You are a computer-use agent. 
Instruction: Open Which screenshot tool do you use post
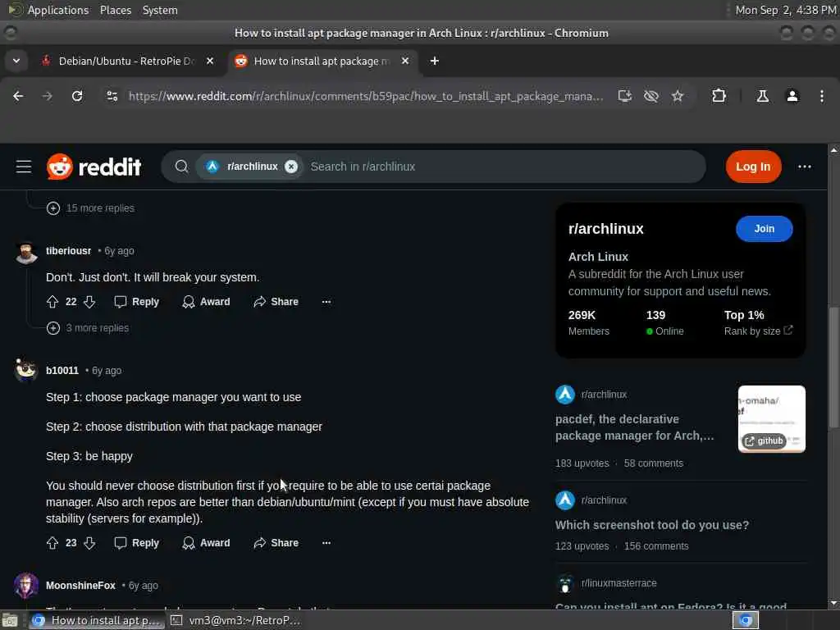coord(652,525)
